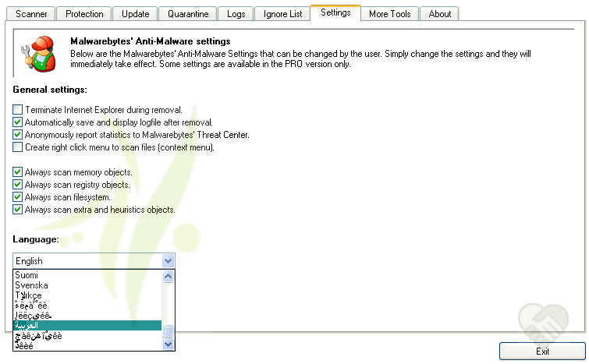Switch to the Ignore List tab

point(282,14)
